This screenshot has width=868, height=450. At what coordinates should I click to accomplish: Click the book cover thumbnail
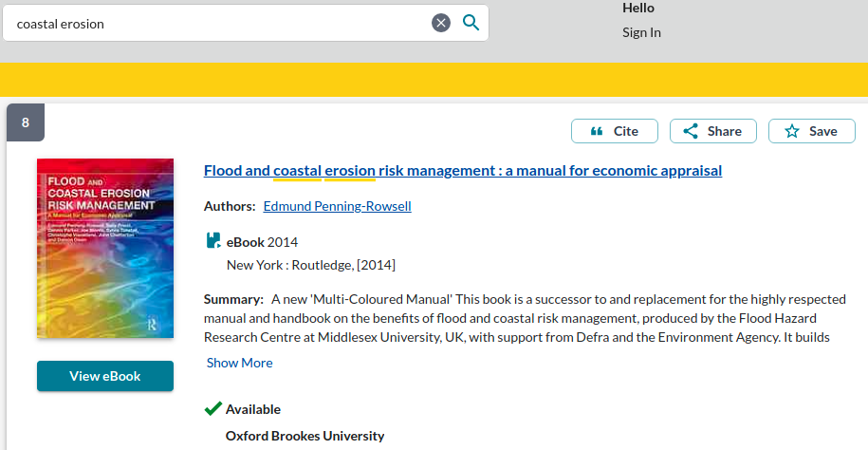pyautogui.click(x=105, y=249)
